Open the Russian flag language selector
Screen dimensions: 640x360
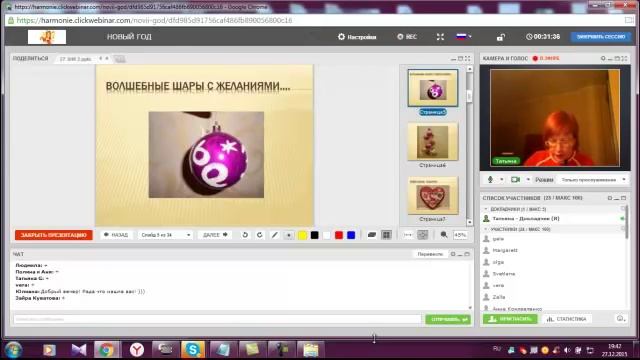click(464, 37)
